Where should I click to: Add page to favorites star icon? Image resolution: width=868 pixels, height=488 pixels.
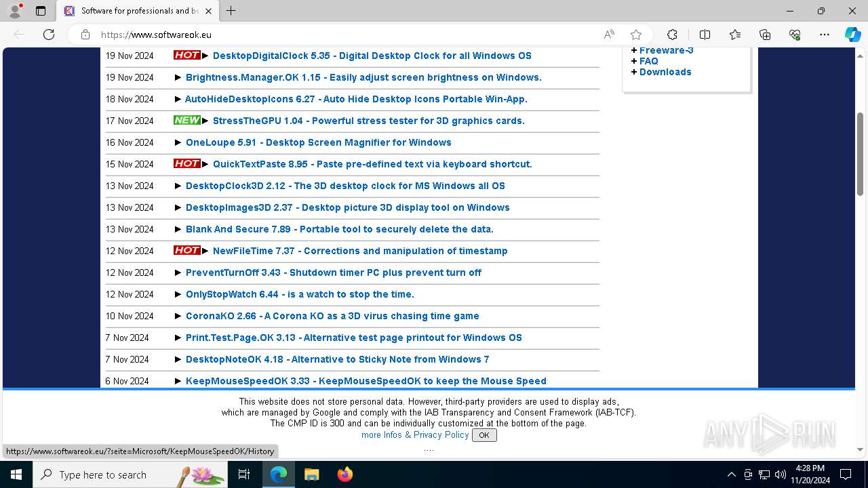tap(636, 35)
